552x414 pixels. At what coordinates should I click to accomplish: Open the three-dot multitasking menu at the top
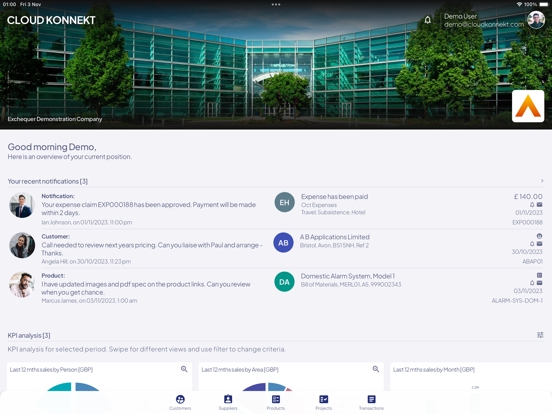(x=276, y=5)
